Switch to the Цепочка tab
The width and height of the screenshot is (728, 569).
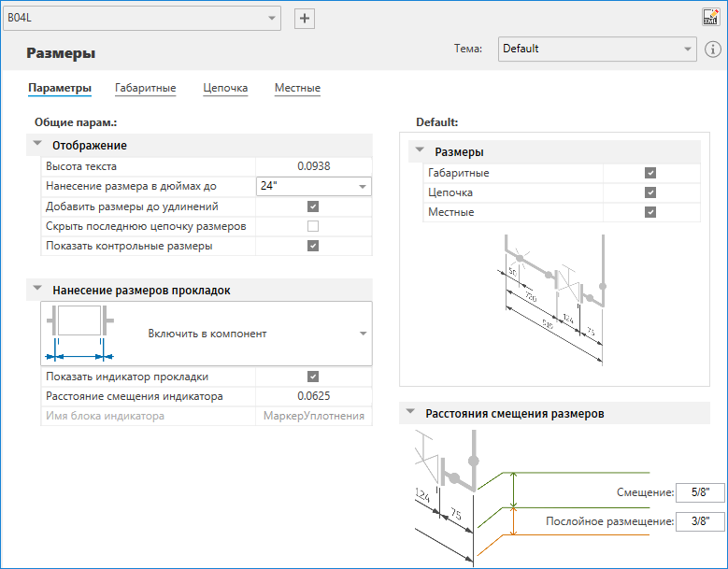point(225,88)
